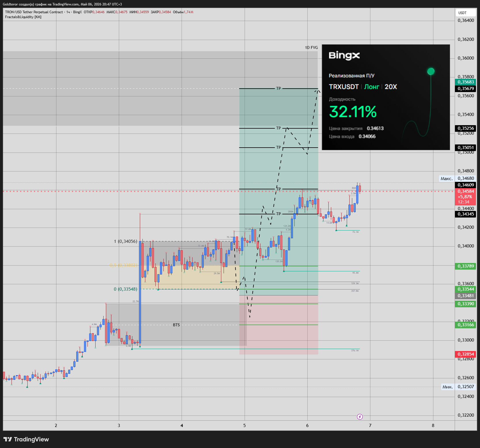The width and height of the screenshot is (480, 448).
Task: Click the 0,36000 tick on the price scale
Action: pyautogui.click(x=466, y=58)
